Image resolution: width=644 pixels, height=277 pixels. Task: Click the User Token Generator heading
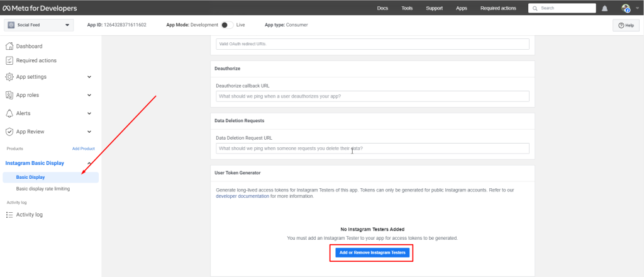237,173
